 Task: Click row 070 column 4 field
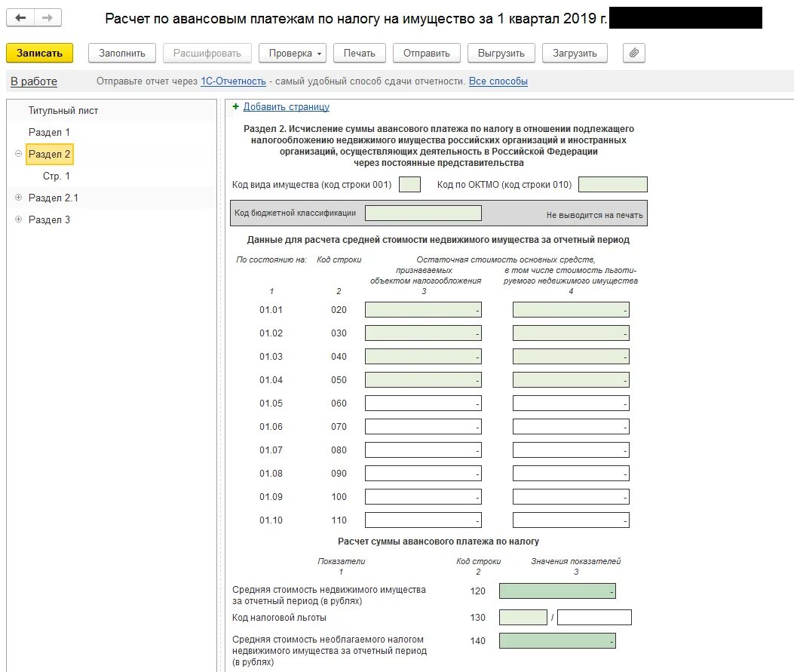[x=572, y=426]
